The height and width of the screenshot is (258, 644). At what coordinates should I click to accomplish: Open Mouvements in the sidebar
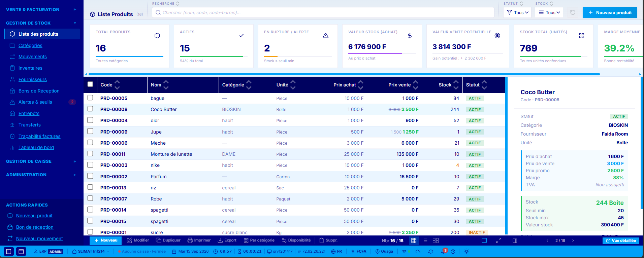click(33, 57)
